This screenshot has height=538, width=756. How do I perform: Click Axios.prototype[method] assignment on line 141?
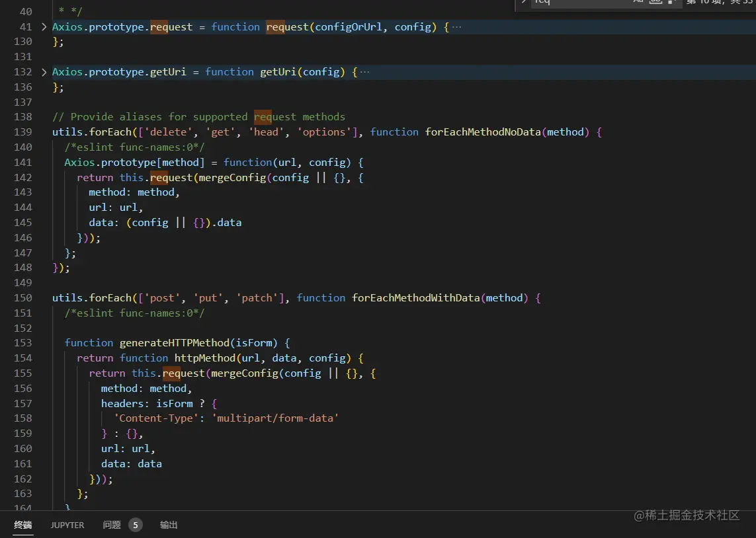134,163
